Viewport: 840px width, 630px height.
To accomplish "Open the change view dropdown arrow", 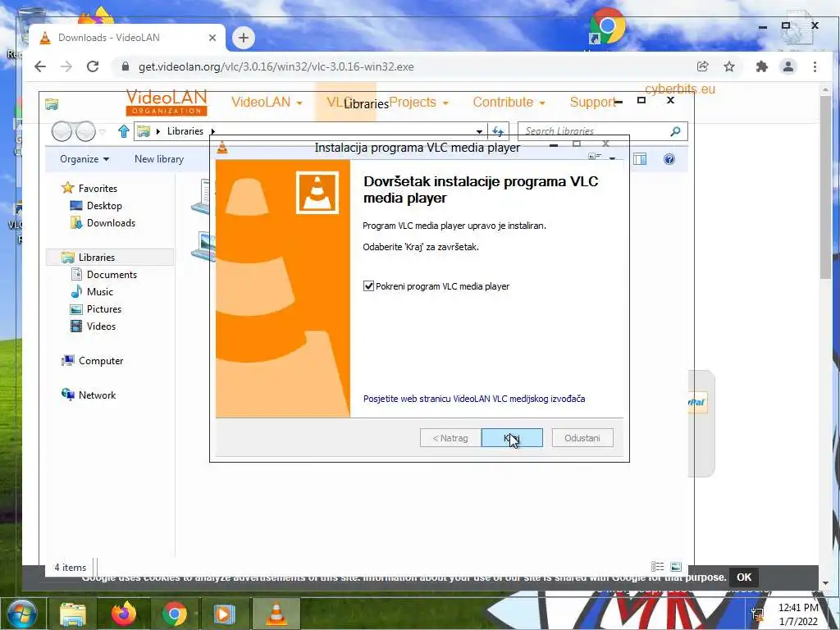I will click(612, 158).
